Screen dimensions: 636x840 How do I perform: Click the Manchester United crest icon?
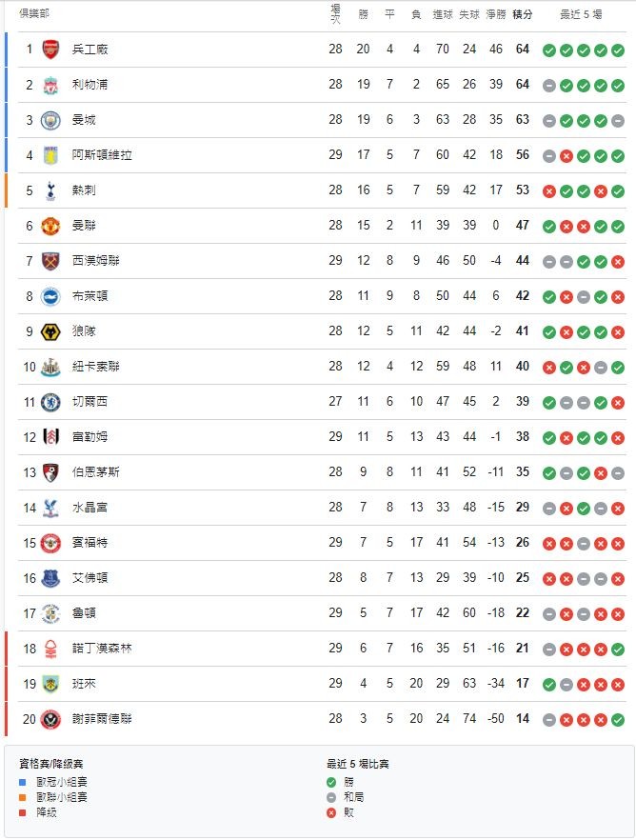tap(50, 226)
